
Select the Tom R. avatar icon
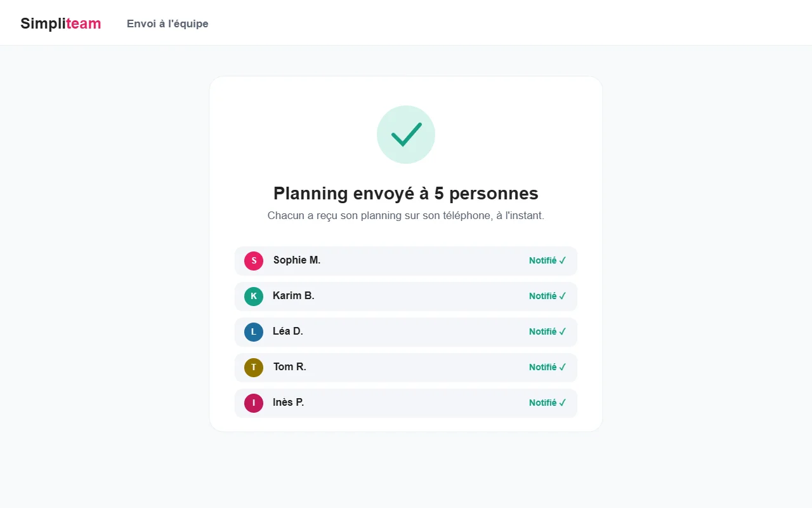tap(254, 368)
